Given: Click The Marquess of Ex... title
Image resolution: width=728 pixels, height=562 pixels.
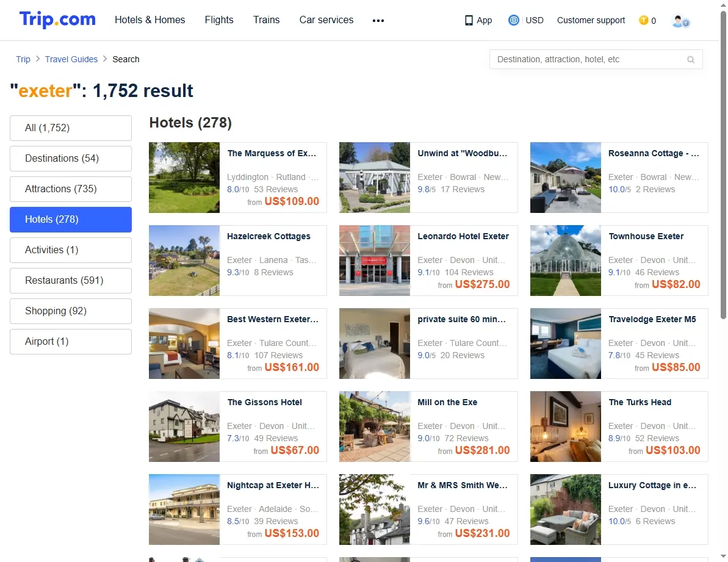Looking at the screenshot, I should pyautogui.click(x=272, y=153).
